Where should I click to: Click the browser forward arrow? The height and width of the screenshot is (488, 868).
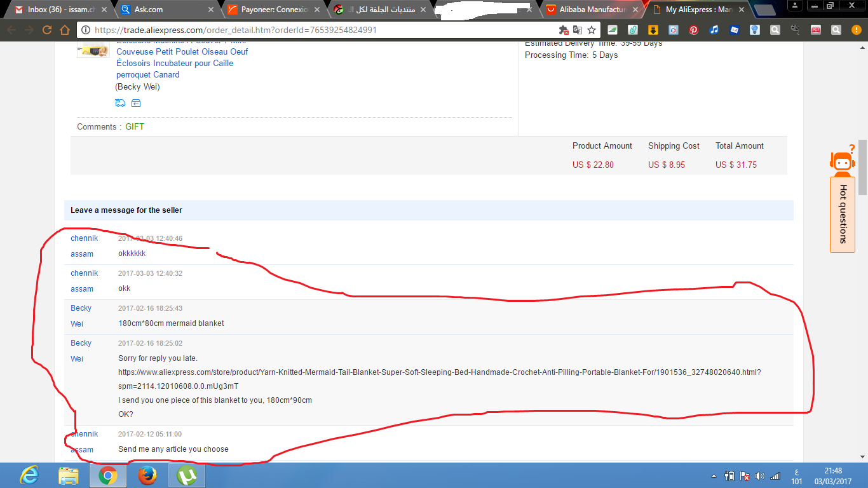click(x=29, y=30)
